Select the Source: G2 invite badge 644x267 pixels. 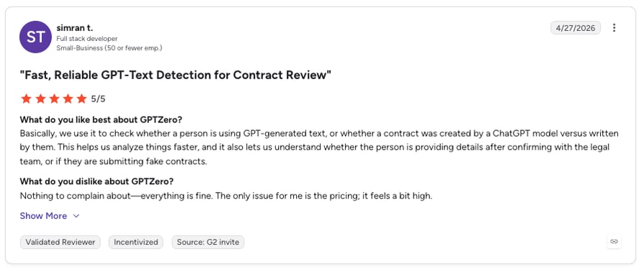[x=207, y=242]
